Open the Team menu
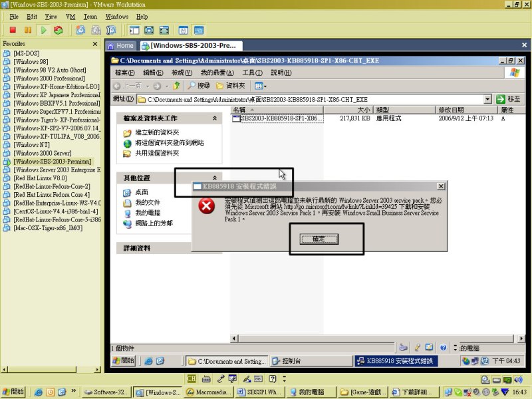The width and height of the screenshot is (532, 399). pos(90,16)
